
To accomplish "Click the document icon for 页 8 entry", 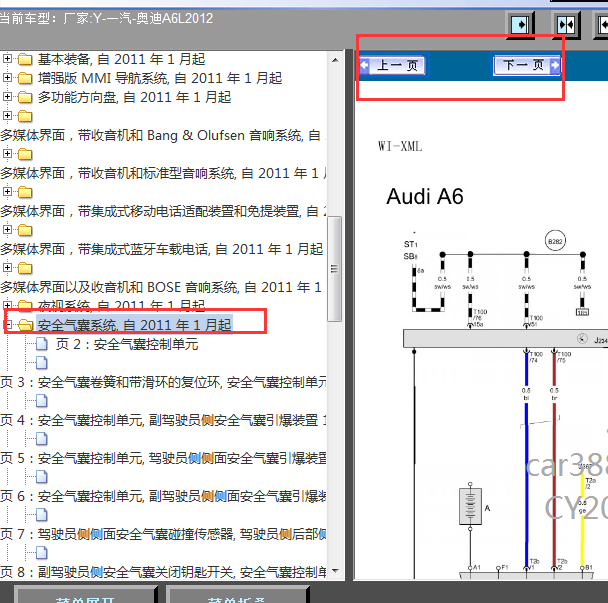I will click(42, 553).
